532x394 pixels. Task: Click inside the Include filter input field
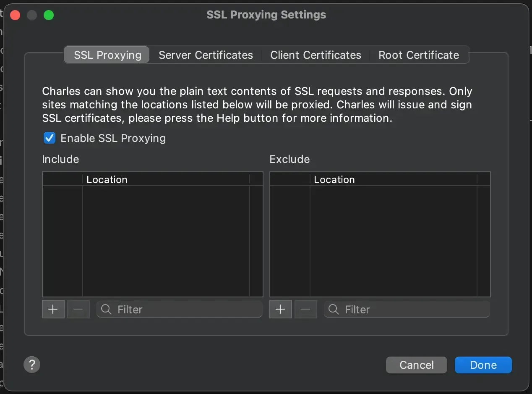point(180,309)
